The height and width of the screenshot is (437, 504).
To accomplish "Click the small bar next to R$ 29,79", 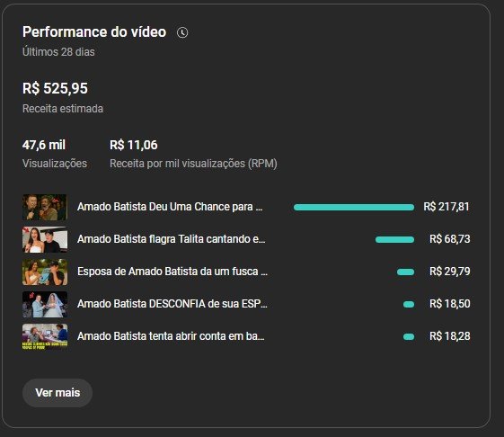I will [406, 272].
